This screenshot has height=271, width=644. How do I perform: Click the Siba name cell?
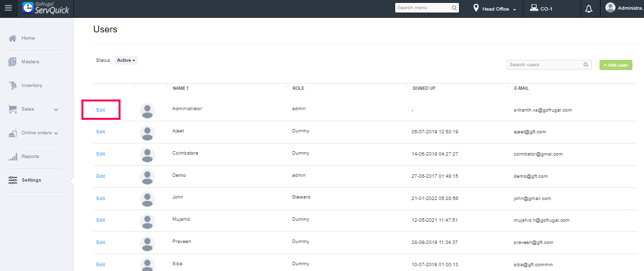pyautogui.click(x=177, y=264)
